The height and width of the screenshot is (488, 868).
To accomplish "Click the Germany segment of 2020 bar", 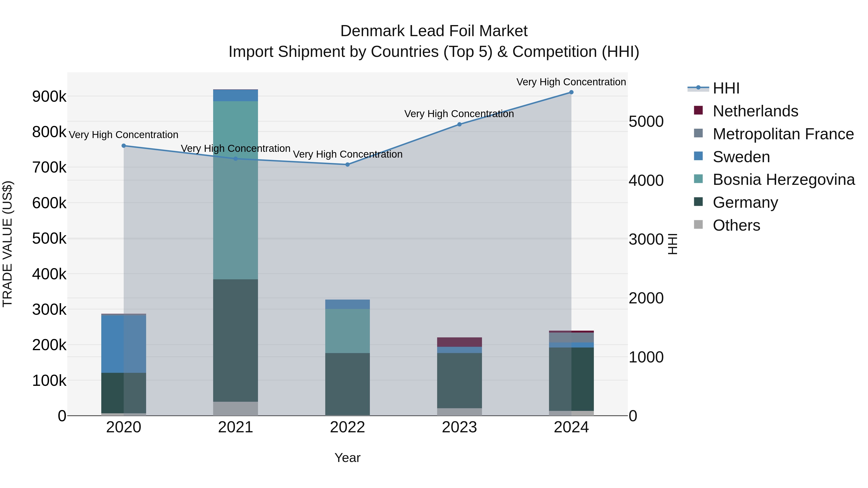I will [124, 393].
